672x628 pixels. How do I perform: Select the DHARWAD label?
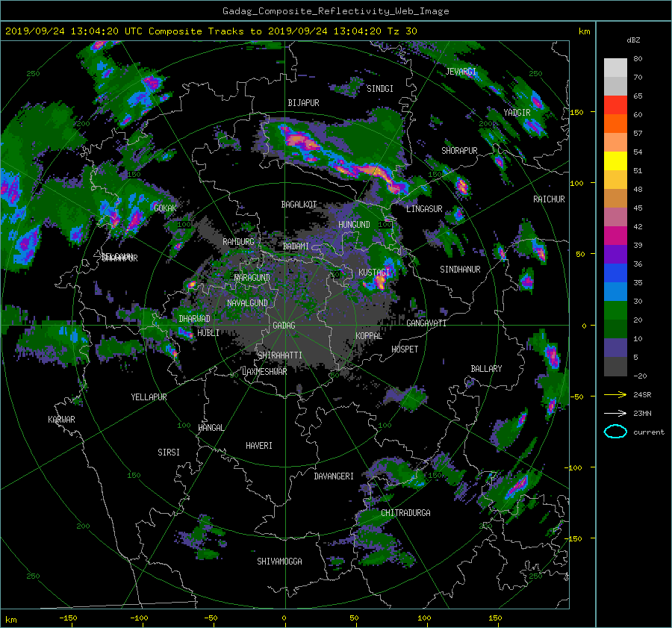point(194,319)
